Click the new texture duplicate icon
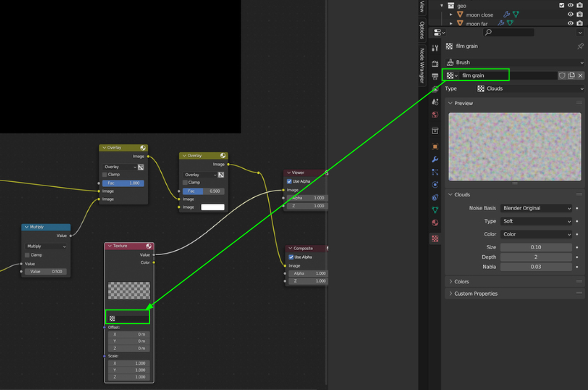Screen dimensions: 588x390 click(571, 75)
